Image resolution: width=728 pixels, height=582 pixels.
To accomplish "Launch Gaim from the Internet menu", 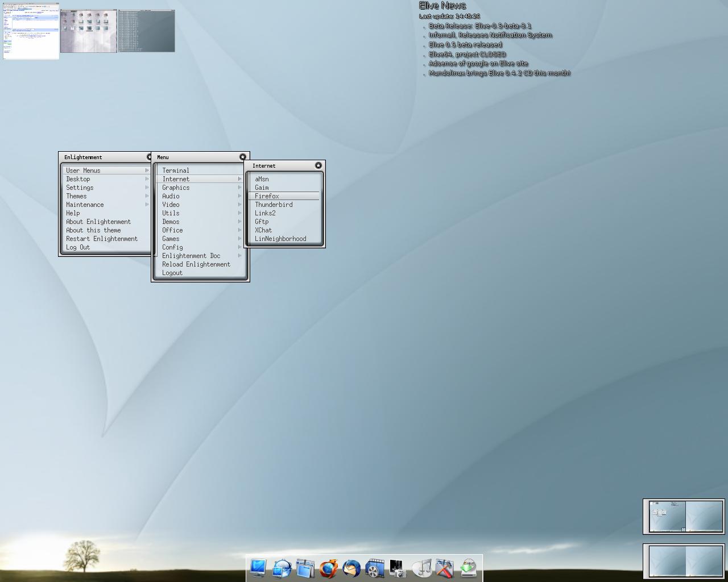I will (x=284, y=188).
